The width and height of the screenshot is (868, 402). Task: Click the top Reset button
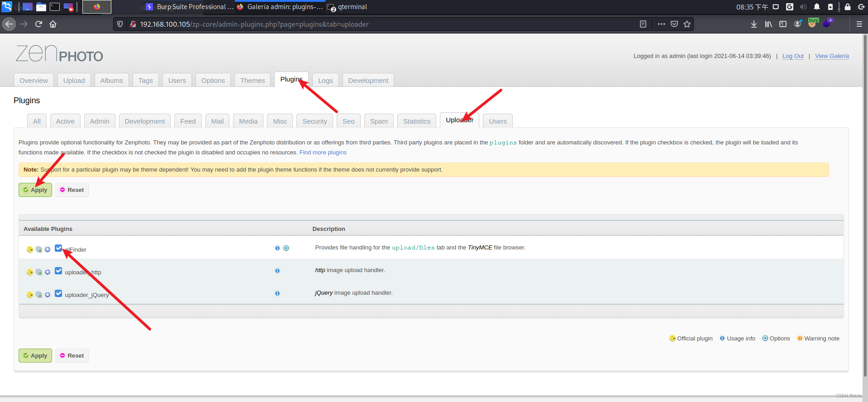(x=72, y=190)
